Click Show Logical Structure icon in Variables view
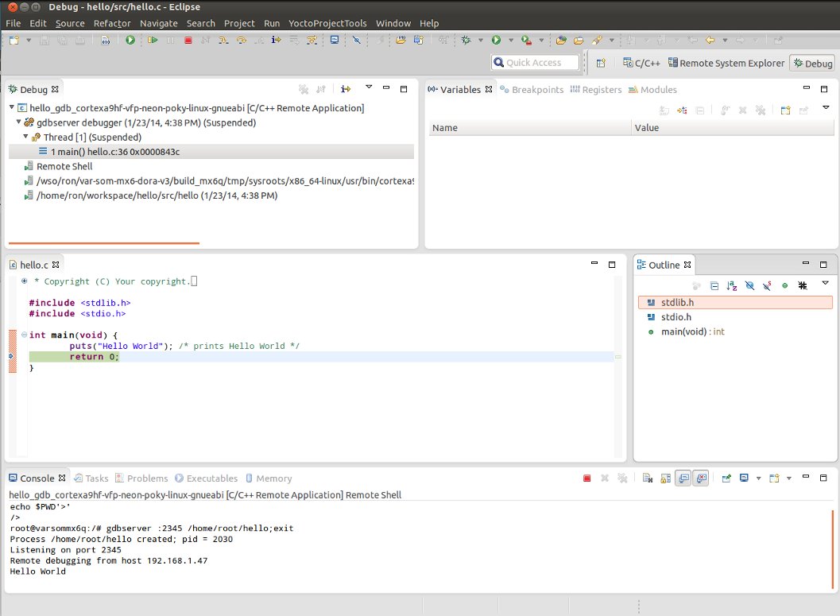 682,110
